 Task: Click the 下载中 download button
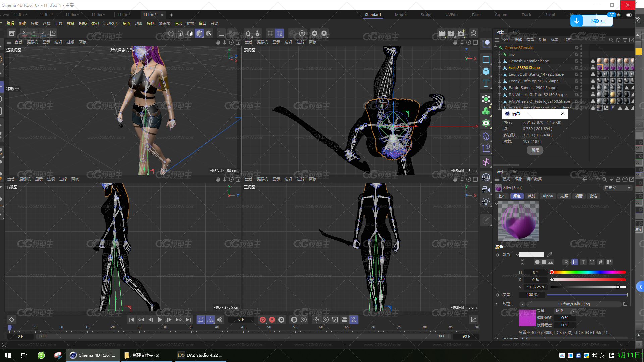pos(592,21)
